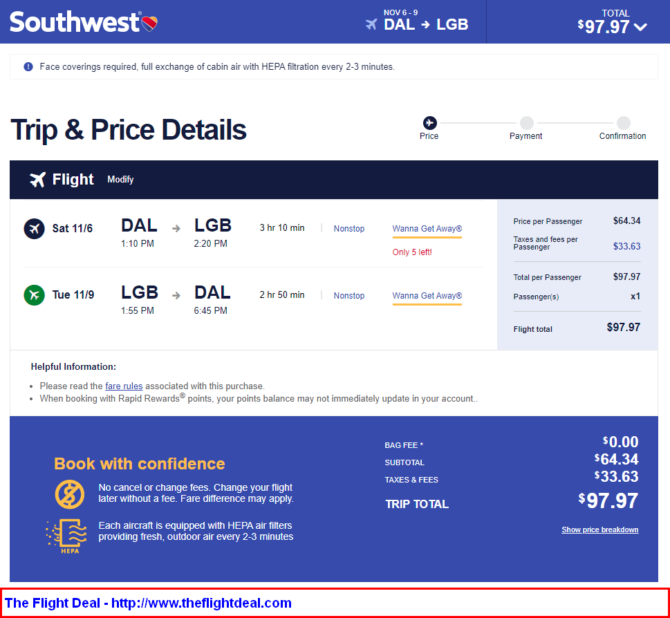The width and height of the screenshot is (670, 618).
Task: Select the Price step circle in progress tracker
Action: click(x=430, y=123)
